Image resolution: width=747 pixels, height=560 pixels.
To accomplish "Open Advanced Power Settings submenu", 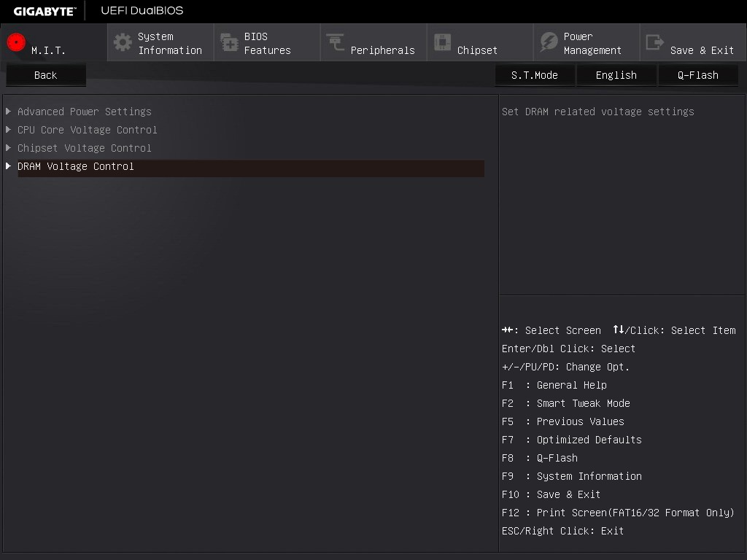I will click(x=85, y=112).
